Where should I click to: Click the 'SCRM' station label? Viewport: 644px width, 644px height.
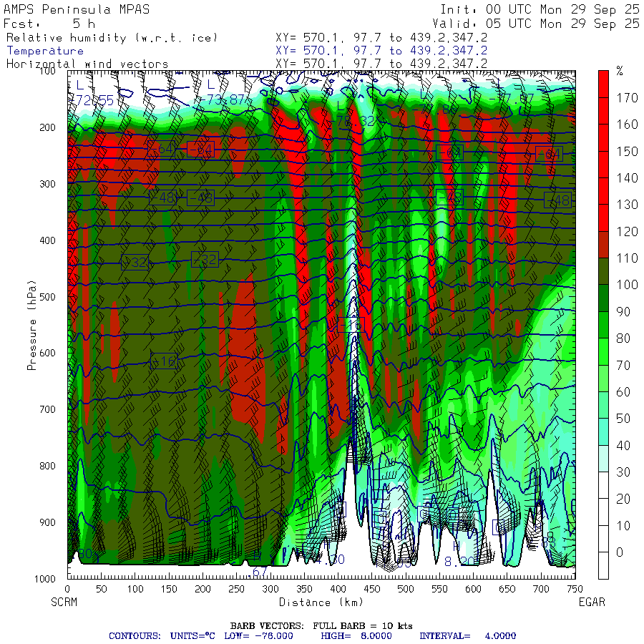(64, 602)
